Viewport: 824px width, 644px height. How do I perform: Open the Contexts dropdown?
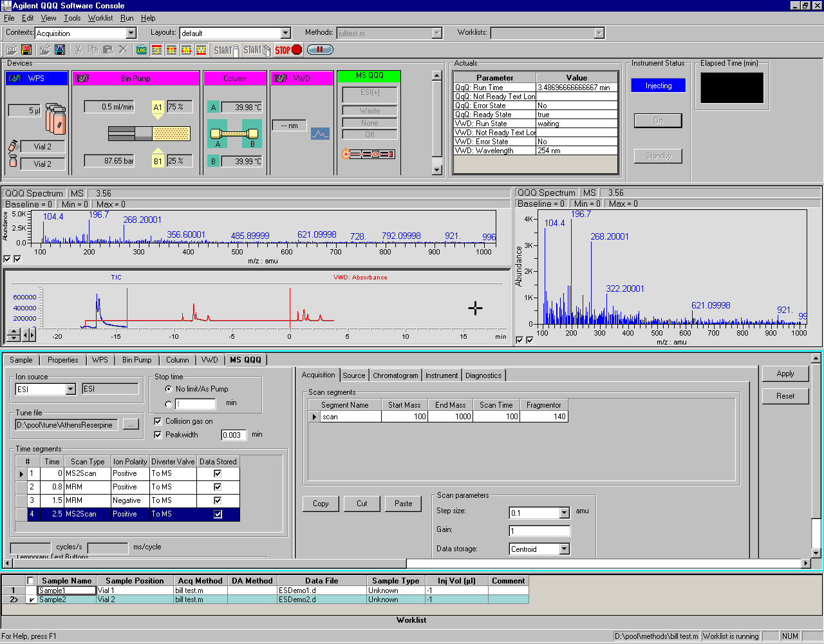[131, 33]
